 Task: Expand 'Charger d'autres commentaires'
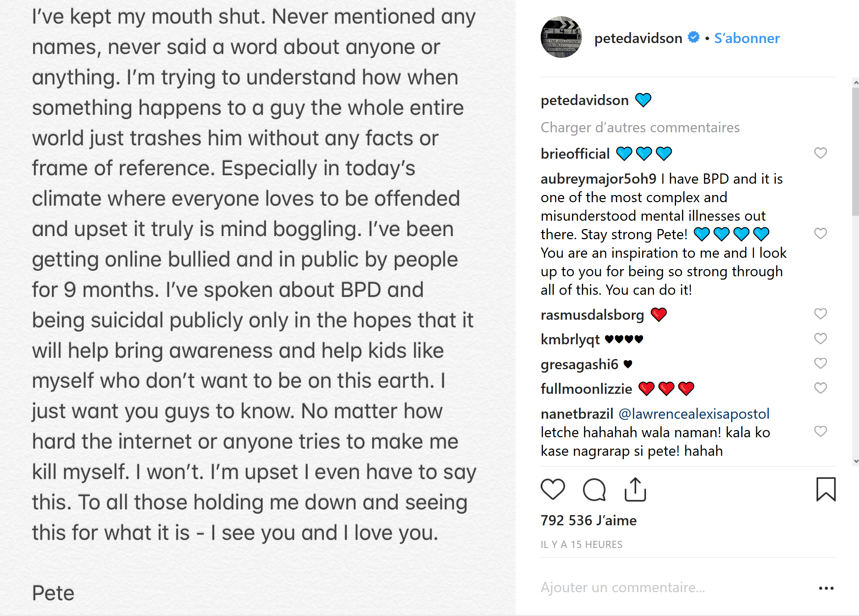click(x=640, y=128)
